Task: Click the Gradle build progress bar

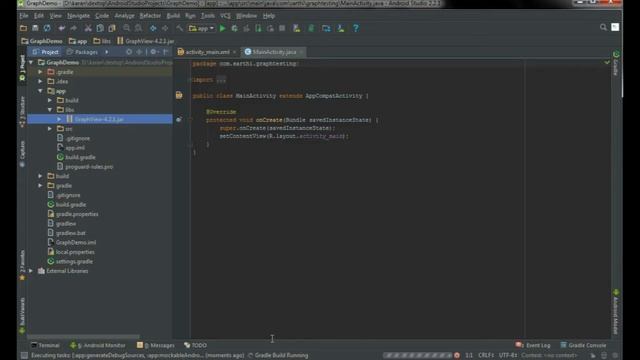Action: (418, 355)
